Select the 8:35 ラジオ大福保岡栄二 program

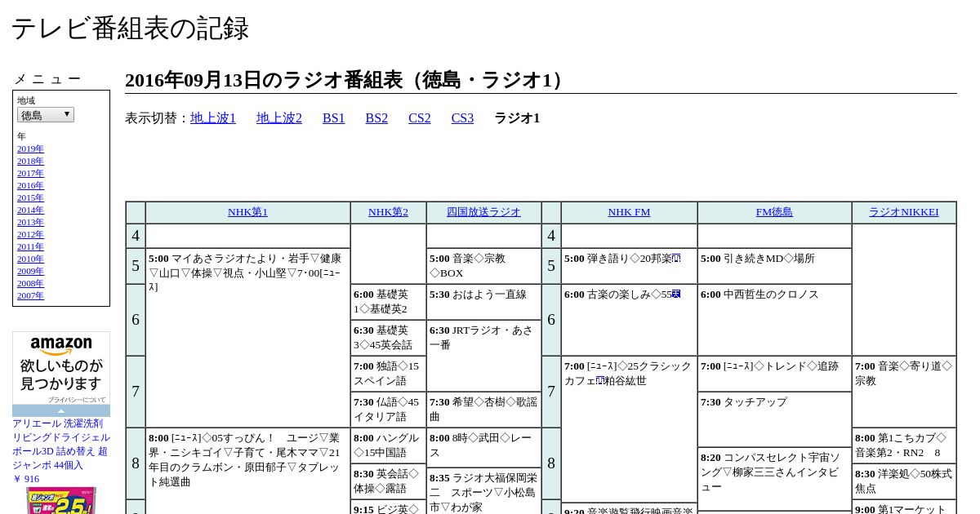tap(483, 490)
